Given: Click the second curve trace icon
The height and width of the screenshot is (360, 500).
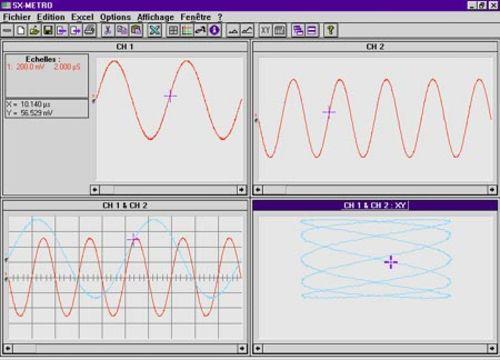Looking at the screenshot, I should 247,30.
